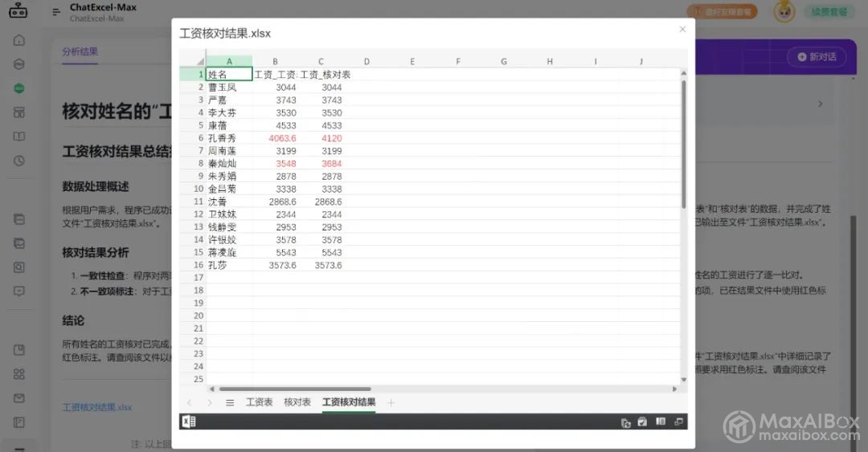Click the user avatar at top right
868x452 pixels.
tap(784, 11)
